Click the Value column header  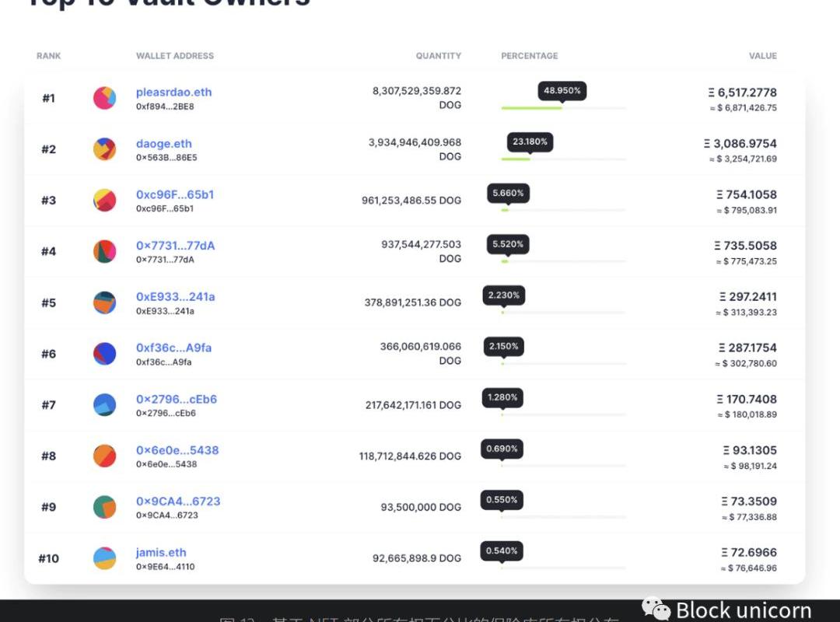tap(762, 56)
